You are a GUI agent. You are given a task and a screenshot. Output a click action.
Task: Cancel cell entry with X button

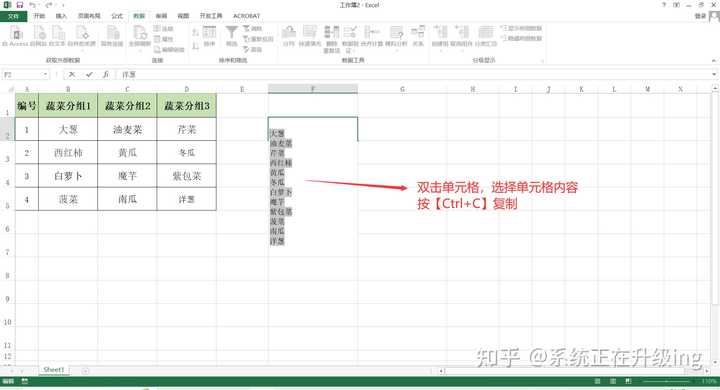[72, 74]
